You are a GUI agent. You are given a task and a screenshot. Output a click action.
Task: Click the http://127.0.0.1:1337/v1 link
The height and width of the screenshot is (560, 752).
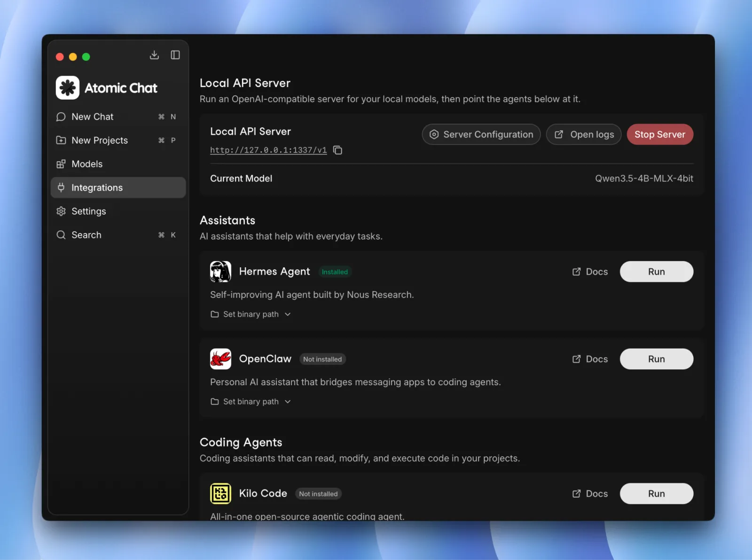click(x=268, y=150)
